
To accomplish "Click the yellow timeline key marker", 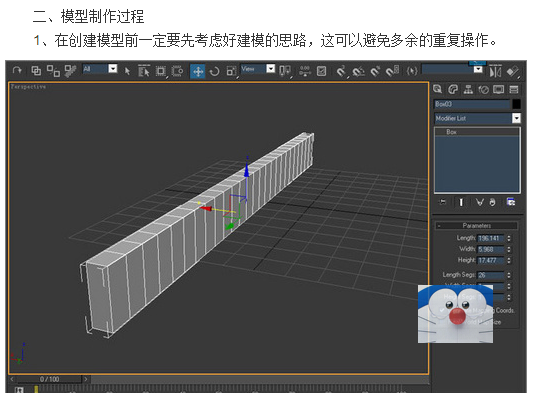I will (36, 389).
